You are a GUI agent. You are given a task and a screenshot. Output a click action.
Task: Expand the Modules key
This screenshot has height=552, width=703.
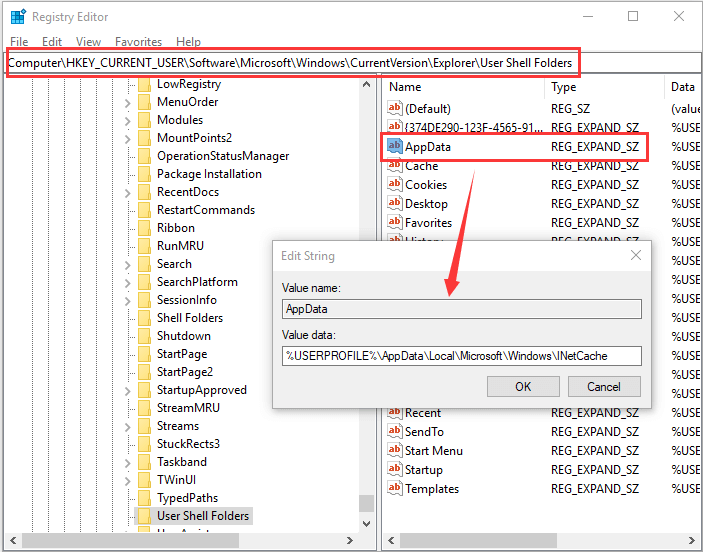[x=128, y=121]
